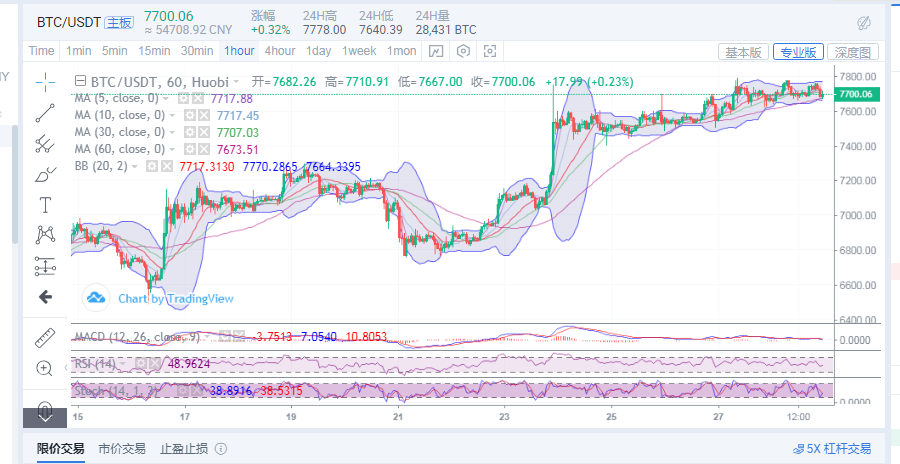The width and height of the screenshot is (900, 464).
Task: Select the 15min interval
Action: [x=154, y=51]
